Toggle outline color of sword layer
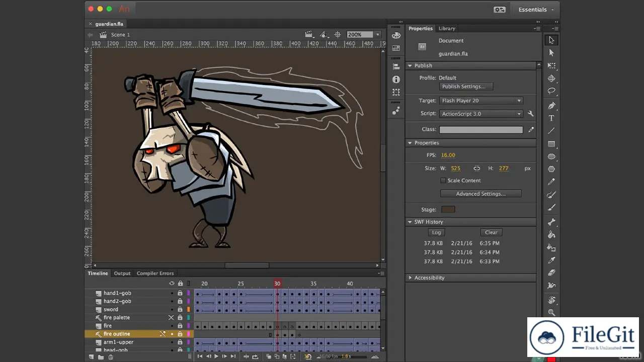 coord(189,310)
